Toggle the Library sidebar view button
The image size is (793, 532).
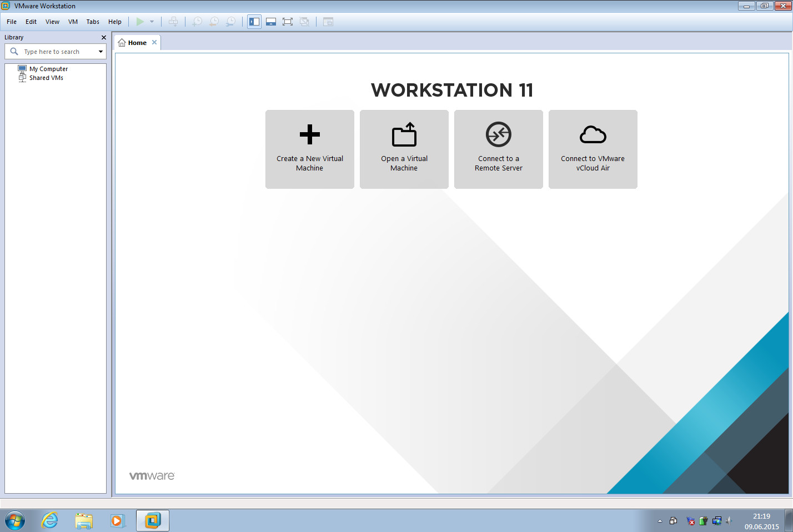click(254, 22)
